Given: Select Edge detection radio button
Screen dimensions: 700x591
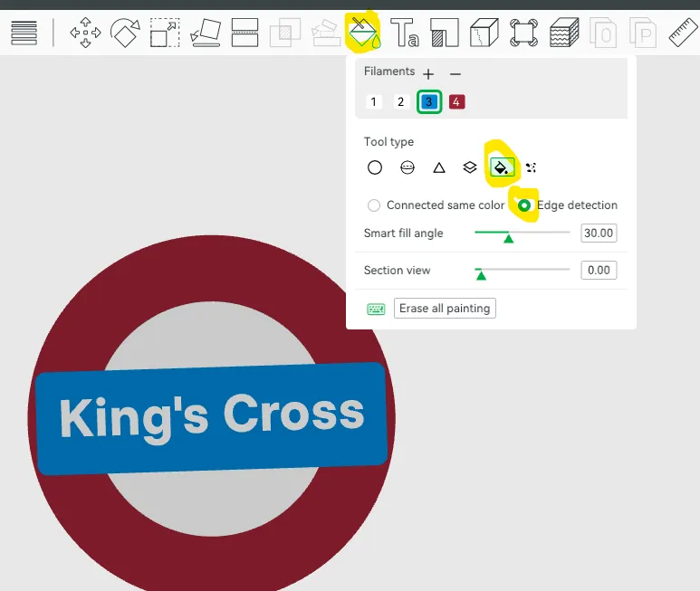Looking at the screenshot, I should pyautogui.click(x=524, y=205).
